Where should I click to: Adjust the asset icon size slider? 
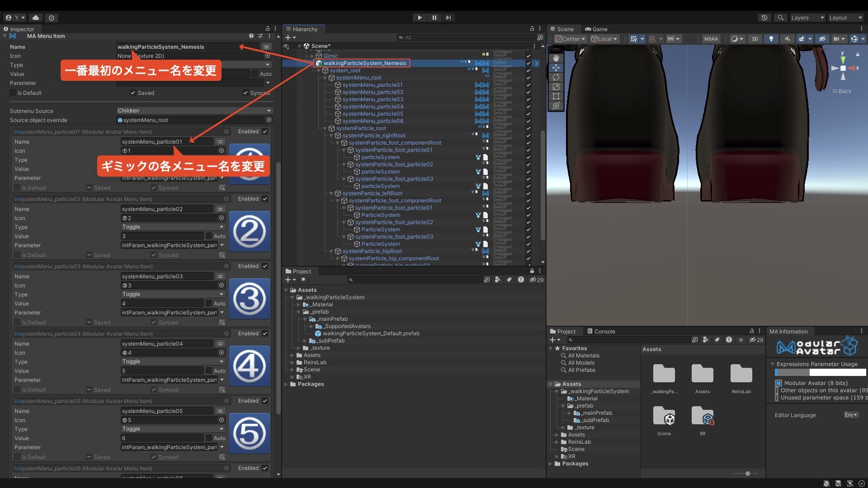click(748, 474)
